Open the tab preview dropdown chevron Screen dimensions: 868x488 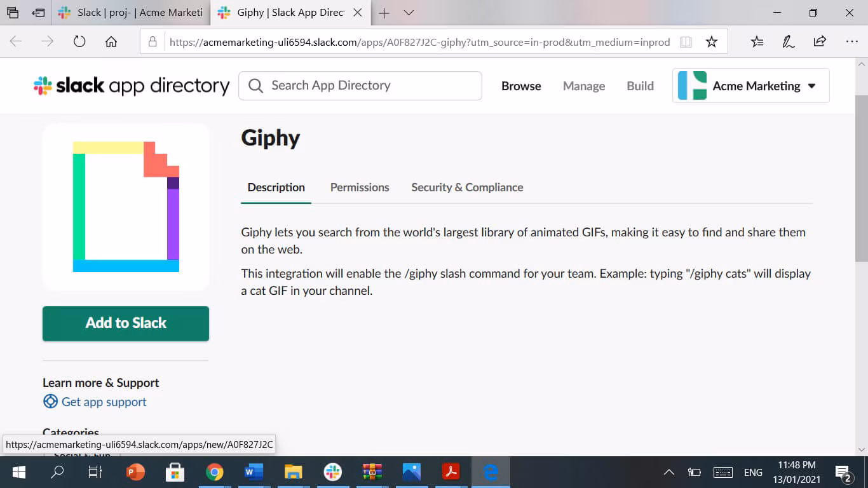tap(409, 13)
